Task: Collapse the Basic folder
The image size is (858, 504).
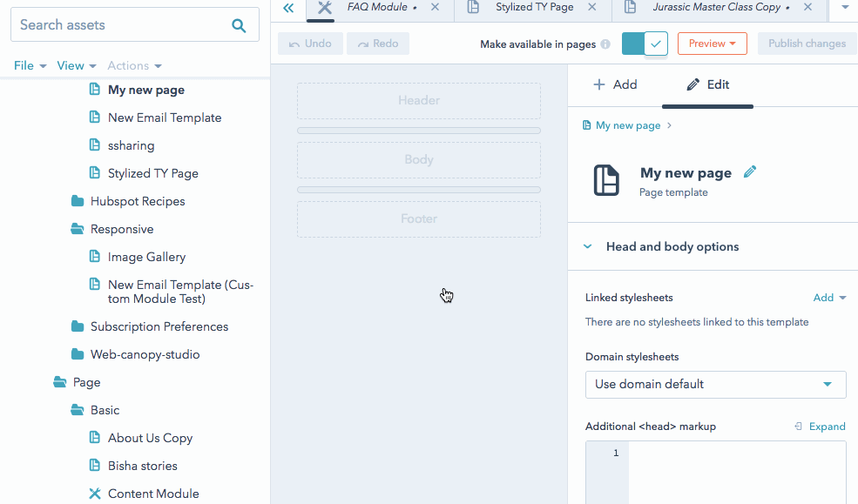Action: pyautogui.click(x=105, y=410)
